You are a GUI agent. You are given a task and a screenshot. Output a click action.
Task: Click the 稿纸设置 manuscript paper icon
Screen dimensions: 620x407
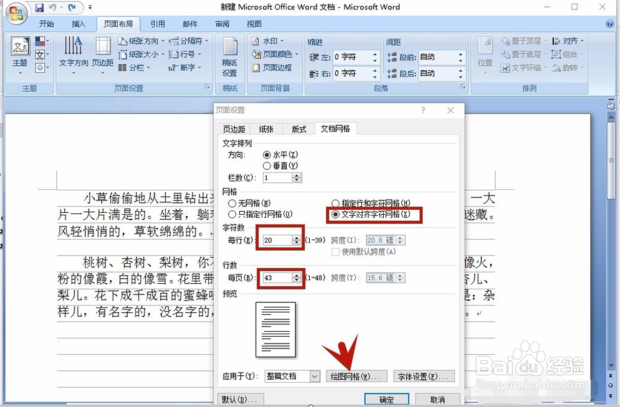click(x=230, y=57)
